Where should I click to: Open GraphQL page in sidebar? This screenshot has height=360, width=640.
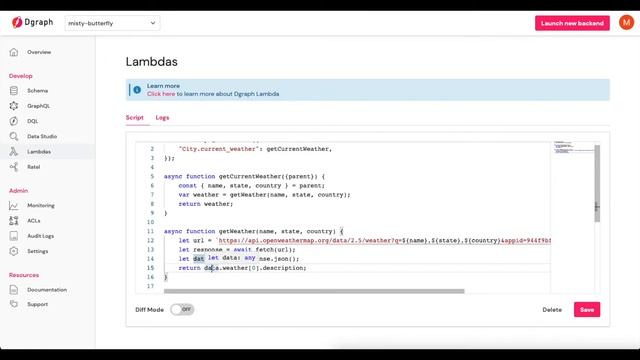coord(39,106)
